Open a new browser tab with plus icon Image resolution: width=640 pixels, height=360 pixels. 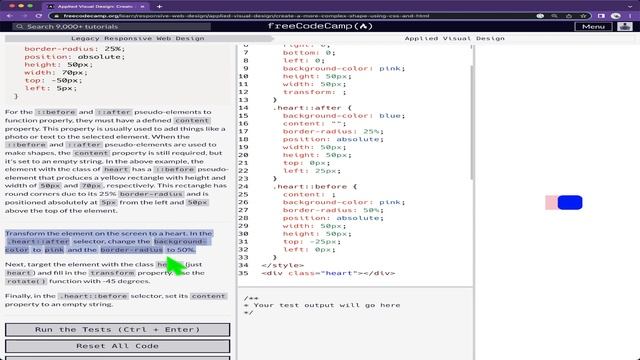click(159, 7)
